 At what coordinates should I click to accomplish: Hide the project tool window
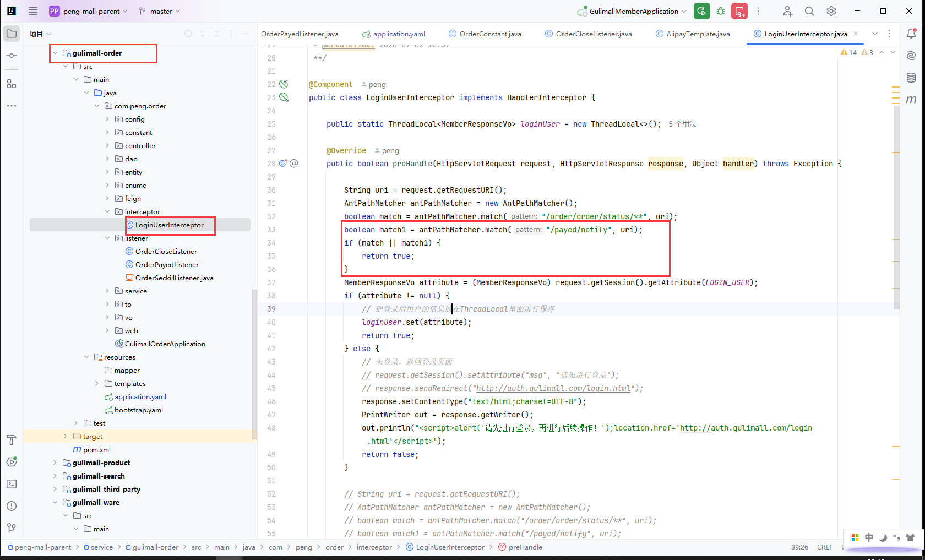pos(246,34)
